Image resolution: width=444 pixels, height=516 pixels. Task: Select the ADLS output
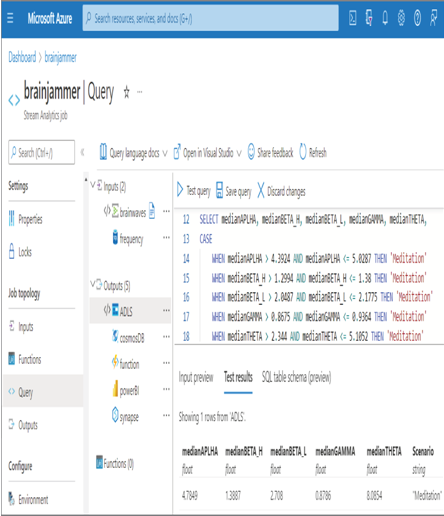(130, 310)
